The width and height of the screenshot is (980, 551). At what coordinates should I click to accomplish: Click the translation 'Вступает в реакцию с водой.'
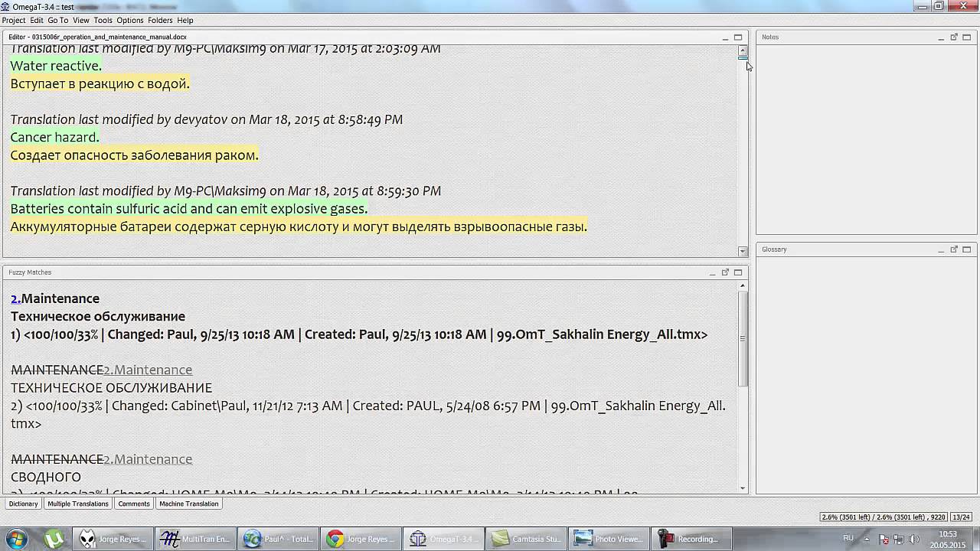(100, 83)
